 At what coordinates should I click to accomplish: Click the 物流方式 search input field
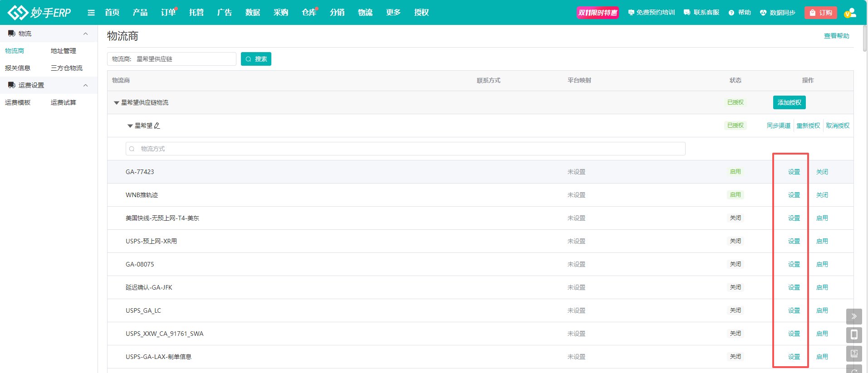[x=405, y=149]
